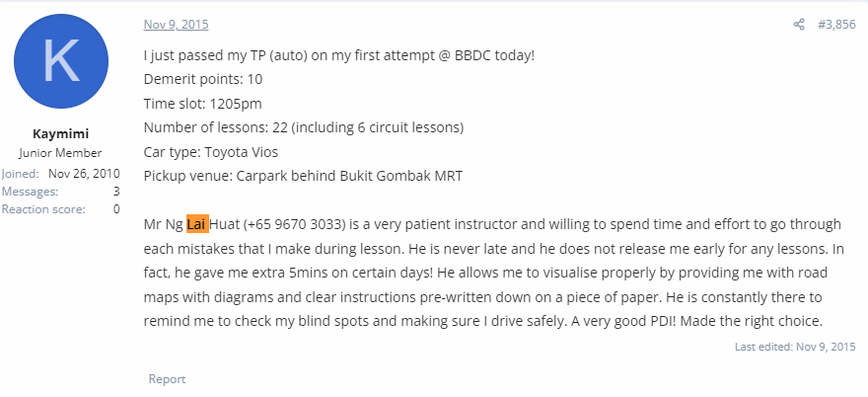The height and width of the screenshot is (397, 868).
Task: Open post permalink #3,856
Action: (836, 25)
